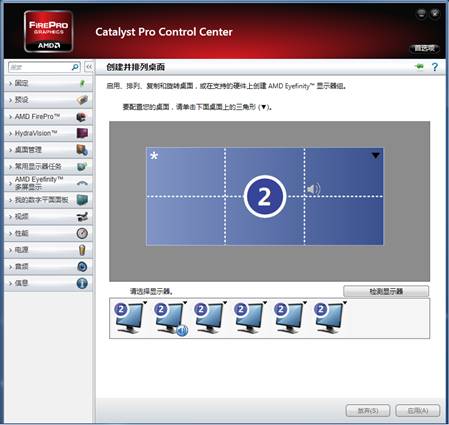This screenshot has width=449, height=425.
Task: Click inside the sidebar search field
Action: coord(40,67)
